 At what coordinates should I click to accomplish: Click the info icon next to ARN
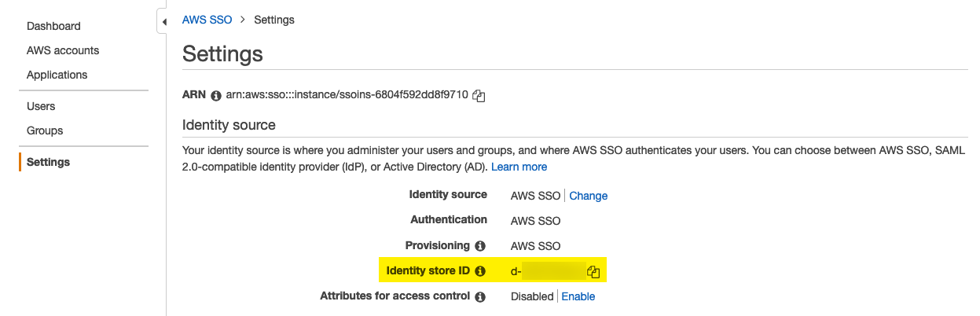pos(215,95)
